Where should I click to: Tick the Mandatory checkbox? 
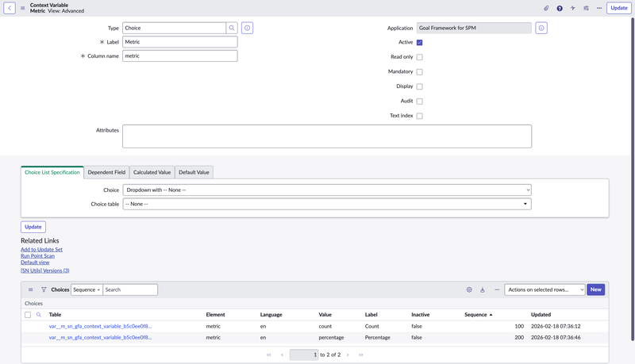click(x=419, y=72)
